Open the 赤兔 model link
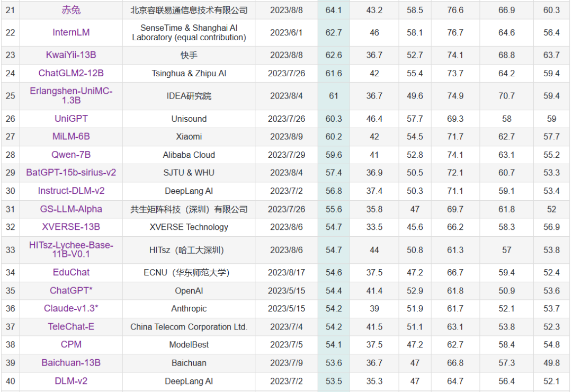 pyautogui.click(x=71, y=10)
